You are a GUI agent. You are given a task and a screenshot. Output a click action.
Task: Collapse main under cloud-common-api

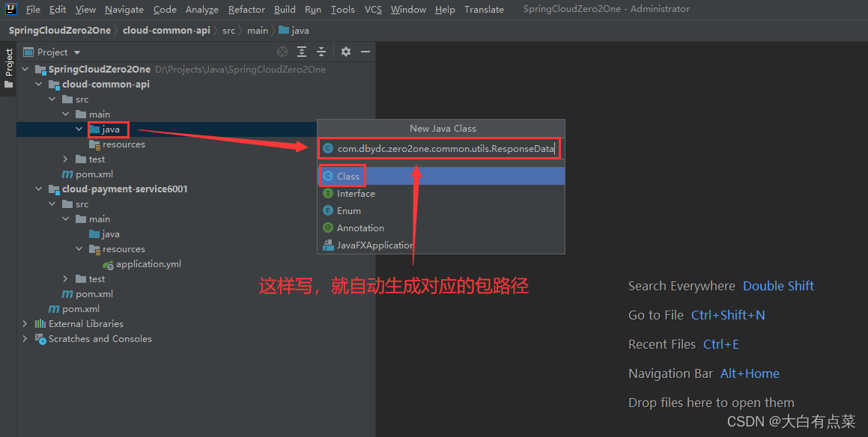click(65, 114)
